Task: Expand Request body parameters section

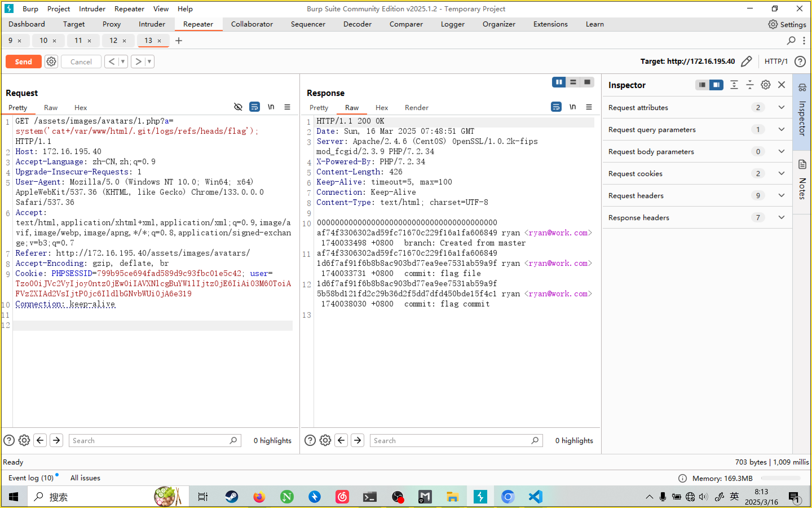Action: tap(698, 152)
